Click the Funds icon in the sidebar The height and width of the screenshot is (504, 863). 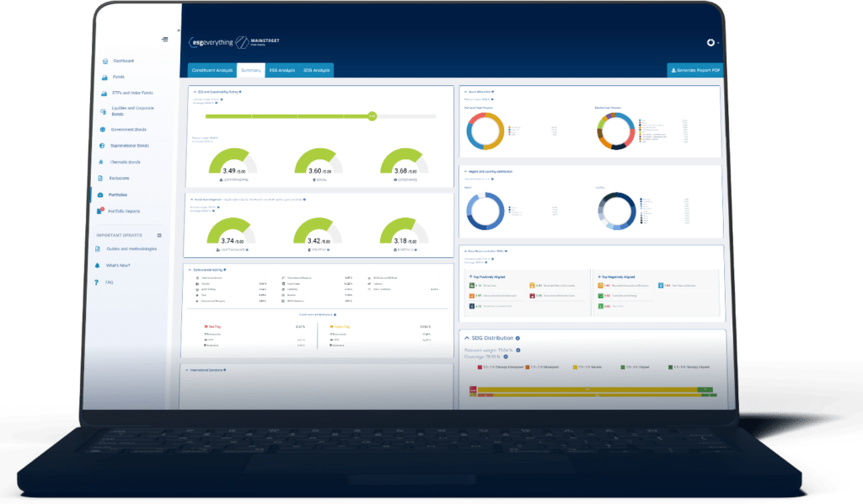pyautogui.click(x=104, y=78)
